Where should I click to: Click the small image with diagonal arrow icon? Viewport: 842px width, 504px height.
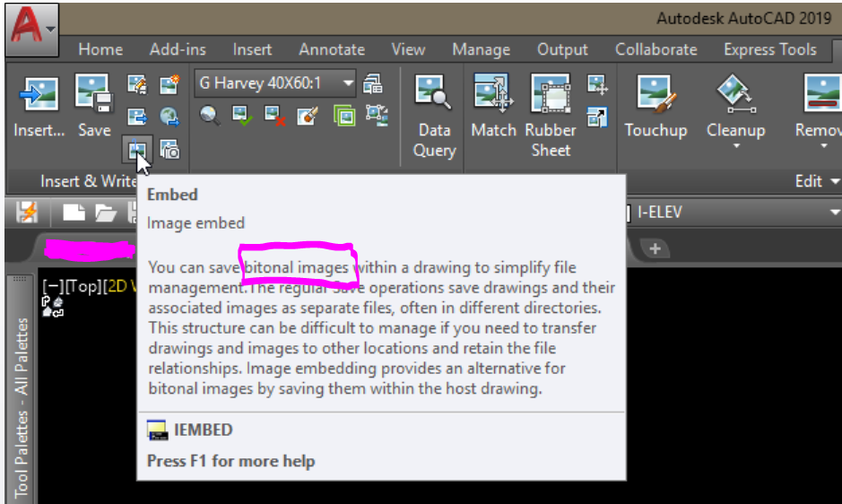(597, 117)
